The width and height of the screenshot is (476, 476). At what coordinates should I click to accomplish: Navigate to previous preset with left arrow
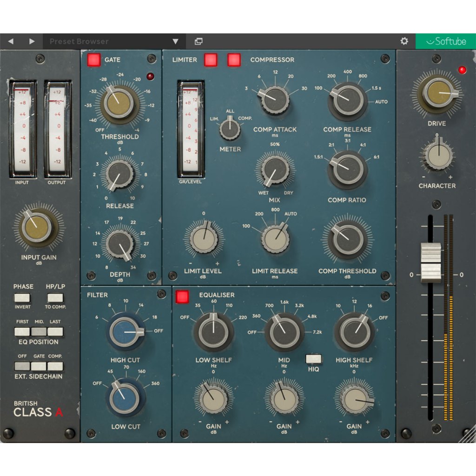coord(10,41)
